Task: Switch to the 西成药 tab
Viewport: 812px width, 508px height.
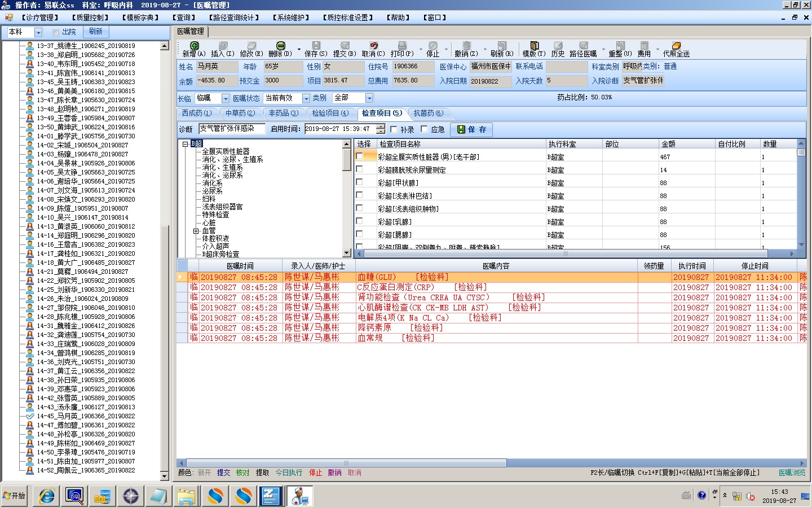Action: click(197, 113)
